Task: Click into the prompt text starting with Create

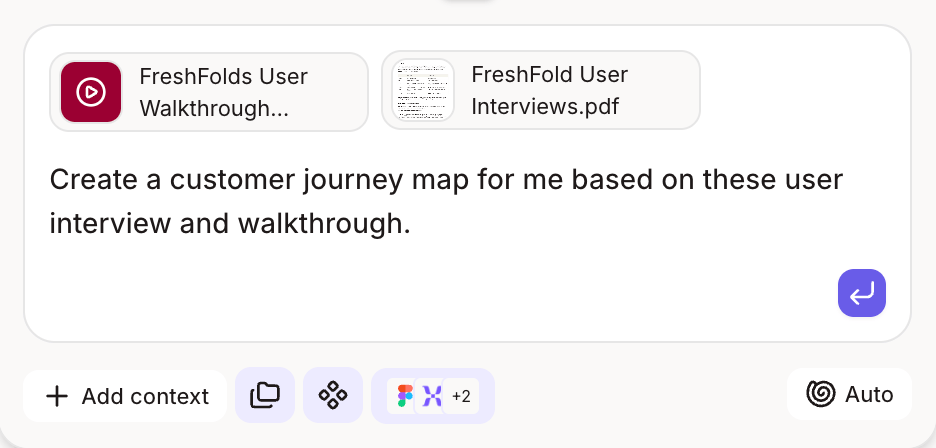Action: 446,201
